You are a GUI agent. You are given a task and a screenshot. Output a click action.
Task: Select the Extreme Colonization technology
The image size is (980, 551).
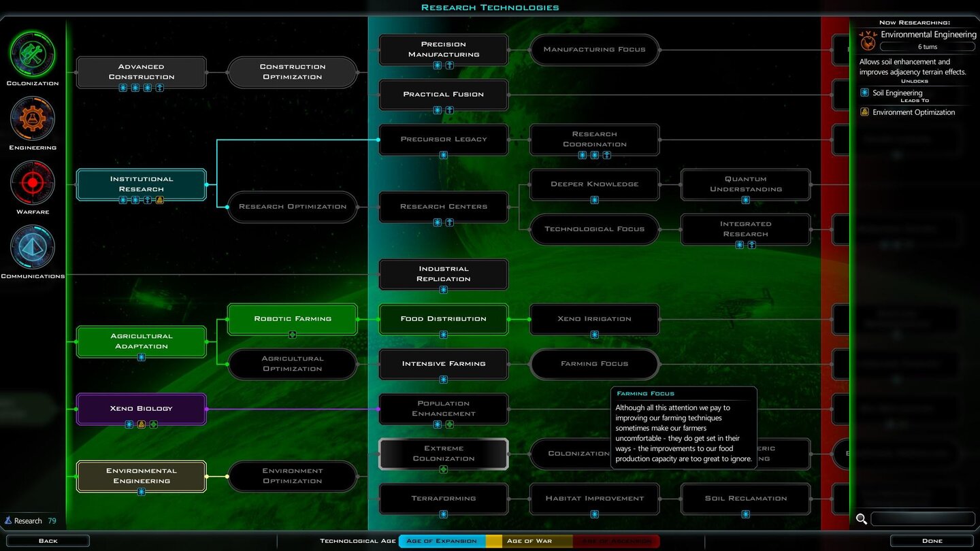444,454
